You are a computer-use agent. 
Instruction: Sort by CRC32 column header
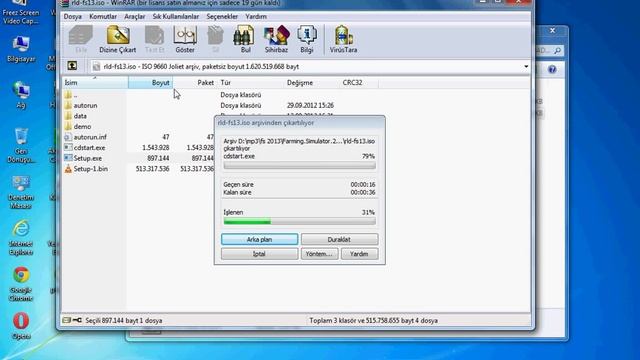pos(359,82)
